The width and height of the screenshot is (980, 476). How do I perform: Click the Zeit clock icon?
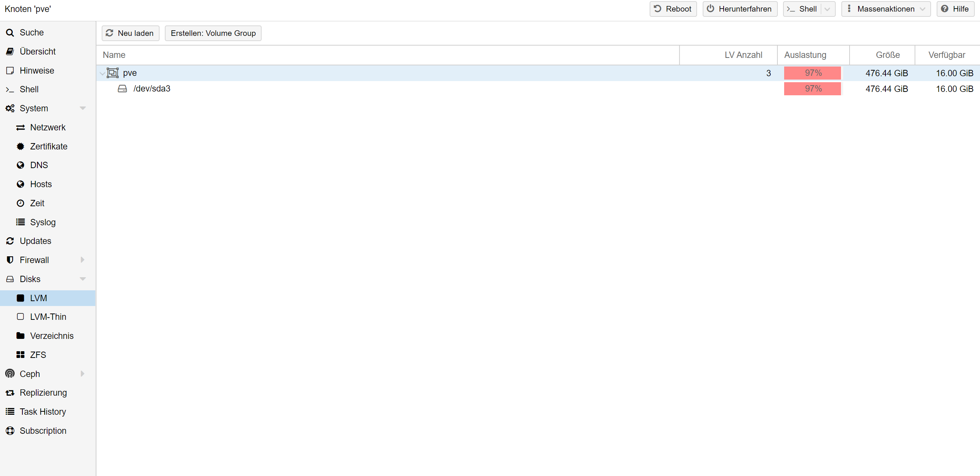(21, 203)
